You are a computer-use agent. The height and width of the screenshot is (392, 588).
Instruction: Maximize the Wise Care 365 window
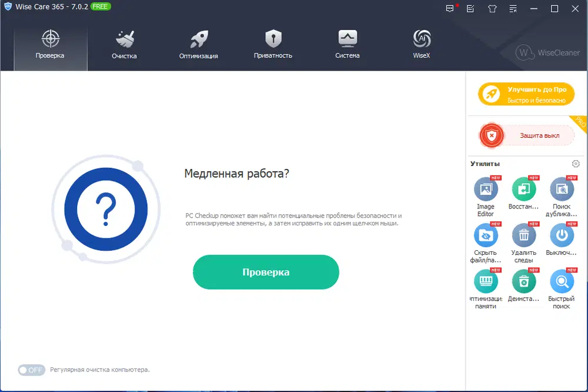[554, 9]
